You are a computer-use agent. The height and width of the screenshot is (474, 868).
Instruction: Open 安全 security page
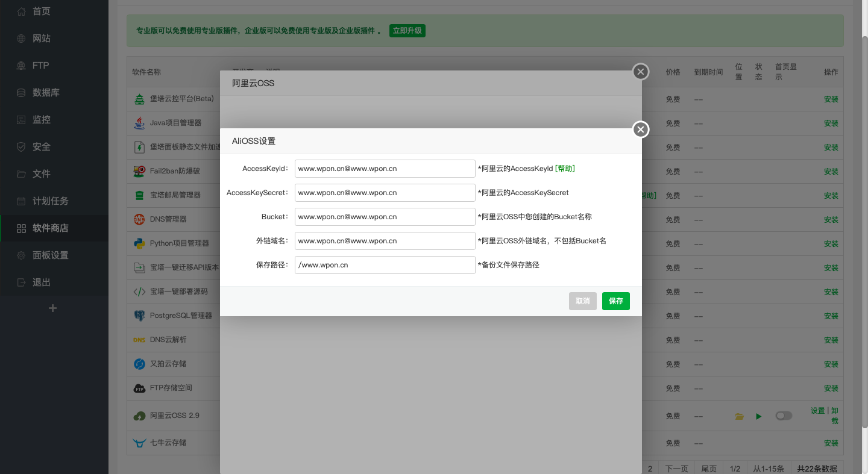(54, 147)
